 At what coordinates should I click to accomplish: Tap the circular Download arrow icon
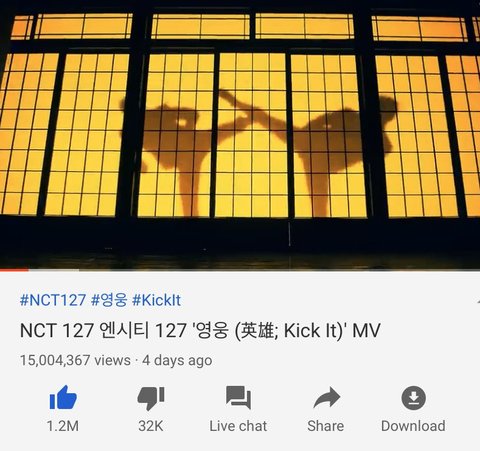413,398
